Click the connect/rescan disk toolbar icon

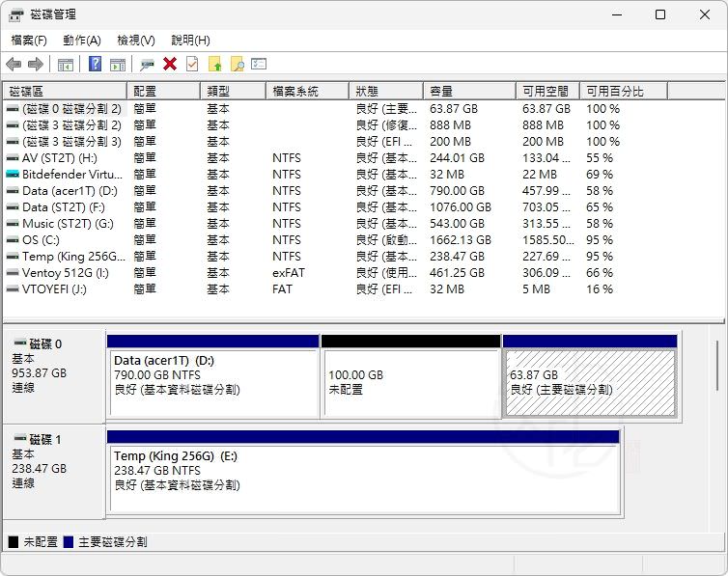(x=147, y=64)
